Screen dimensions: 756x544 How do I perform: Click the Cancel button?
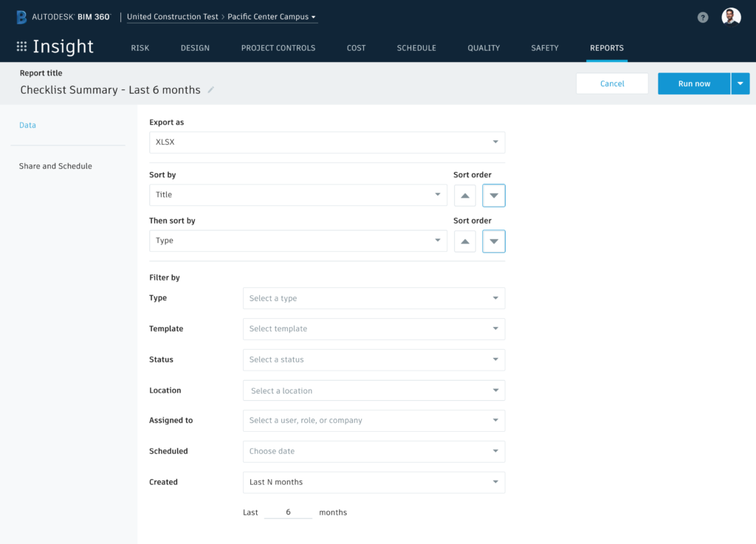click(x=612, y=83)
